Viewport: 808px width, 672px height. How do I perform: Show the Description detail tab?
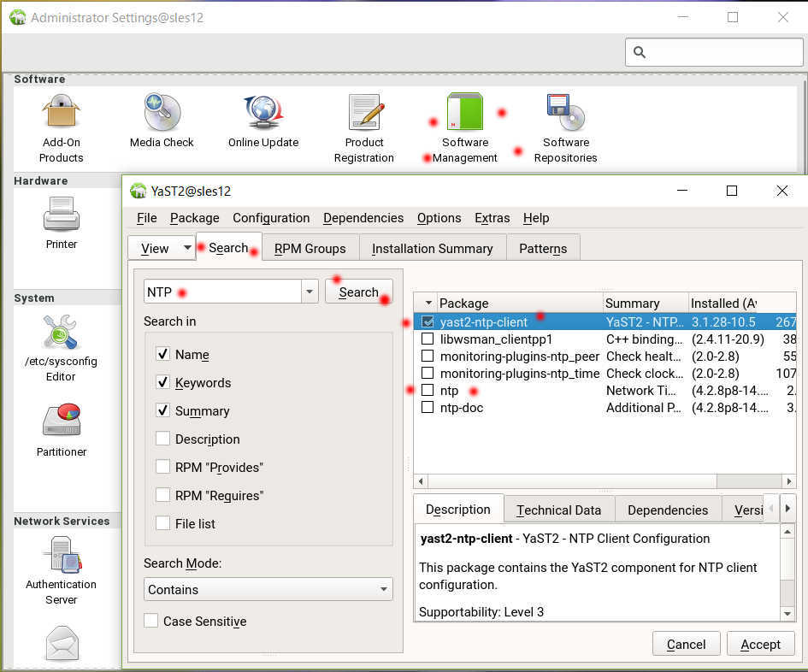pos(458,510)
